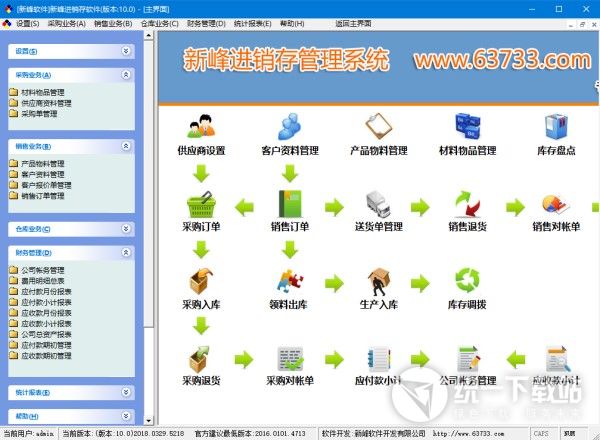Open the 生产入库 icon
This screenshot has width=600, height=440.
coord(378,282)
